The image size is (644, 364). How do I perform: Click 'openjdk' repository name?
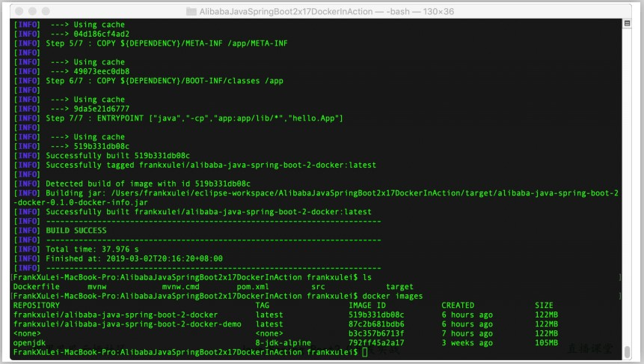click(29, 342)
